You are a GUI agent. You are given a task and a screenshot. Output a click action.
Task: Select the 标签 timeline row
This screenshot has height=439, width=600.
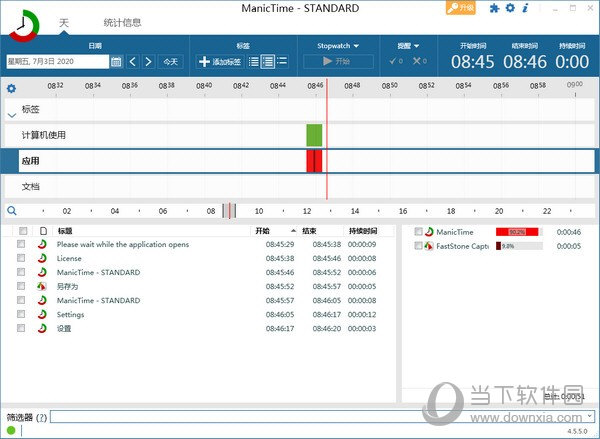point(300,109)
